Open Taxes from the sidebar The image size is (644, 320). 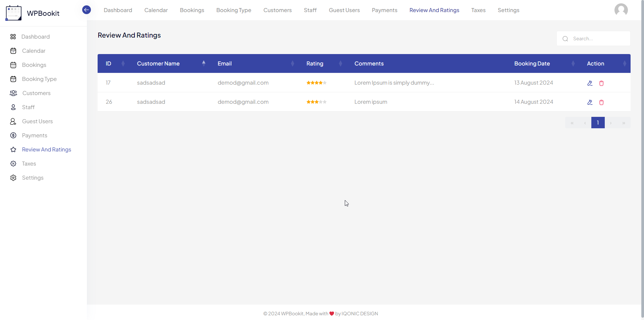click(29, 164)
